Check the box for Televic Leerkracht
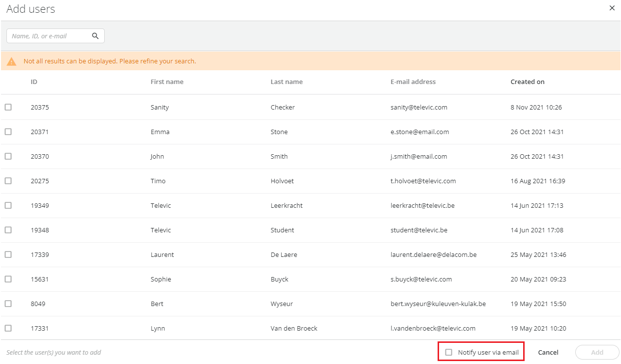 pyautogui.click(x=8, y=205)
